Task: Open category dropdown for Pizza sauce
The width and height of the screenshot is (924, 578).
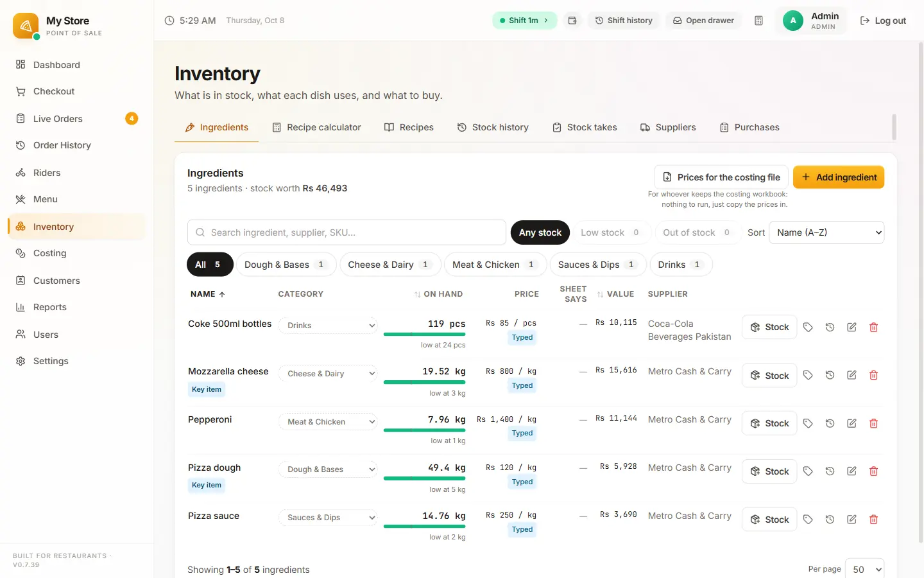Action: click(329, 518)
